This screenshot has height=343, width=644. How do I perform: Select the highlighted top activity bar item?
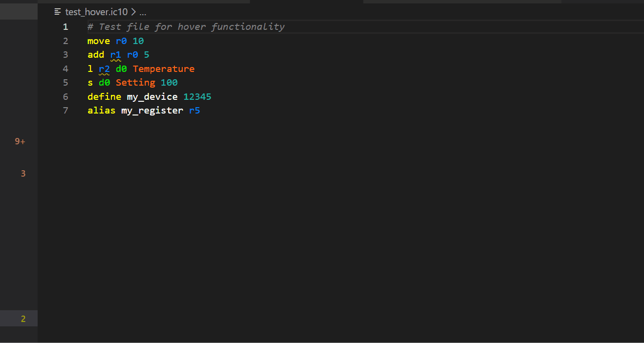[x=19, y=11]
